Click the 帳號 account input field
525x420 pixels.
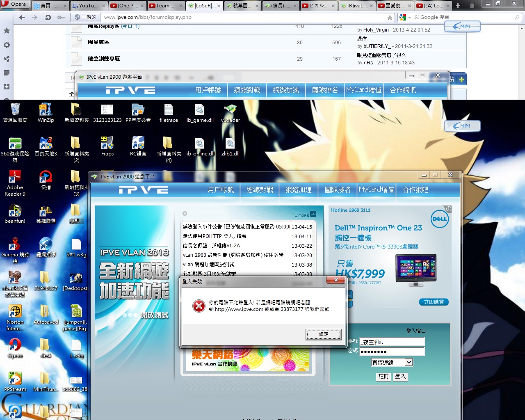392,342
